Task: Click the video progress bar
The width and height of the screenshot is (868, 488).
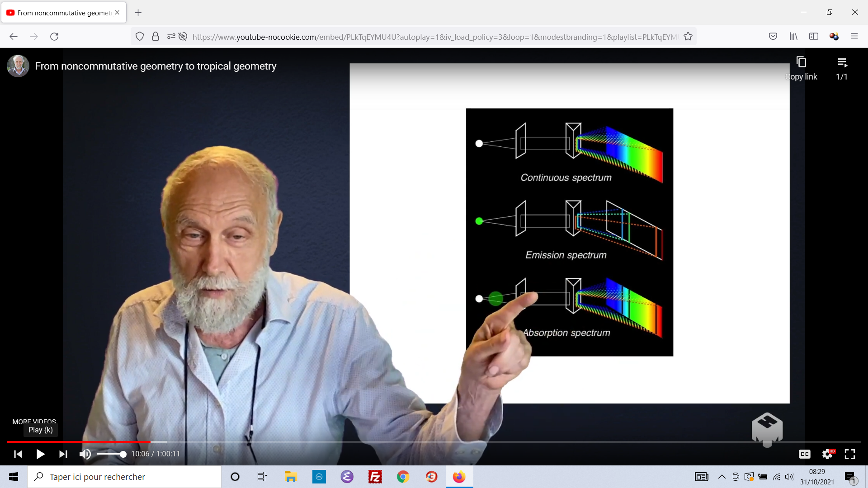Action: tap(434, 441)
